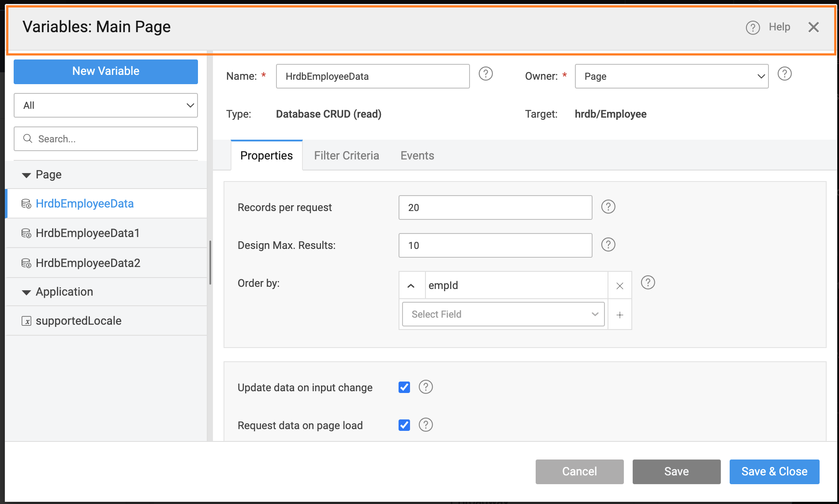Toggle sort direction arrow for empId
The image size is (839, 504).
coord(411,286)
